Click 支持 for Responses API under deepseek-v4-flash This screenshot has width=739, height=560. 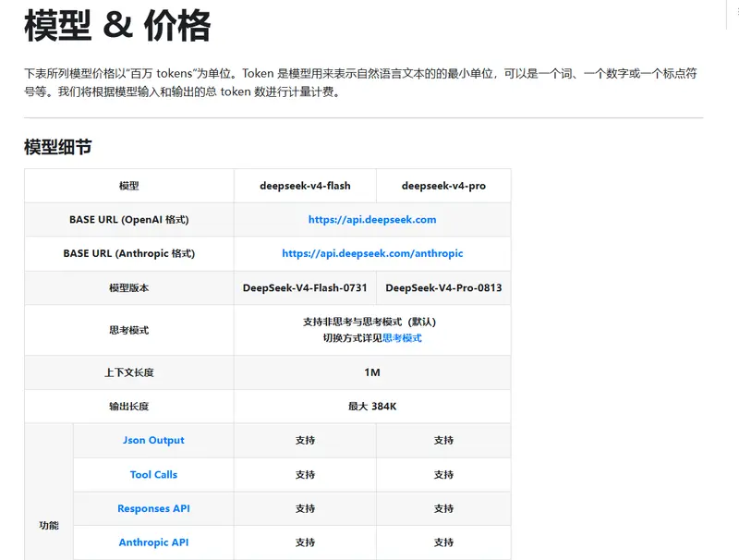tap(305, 508)
